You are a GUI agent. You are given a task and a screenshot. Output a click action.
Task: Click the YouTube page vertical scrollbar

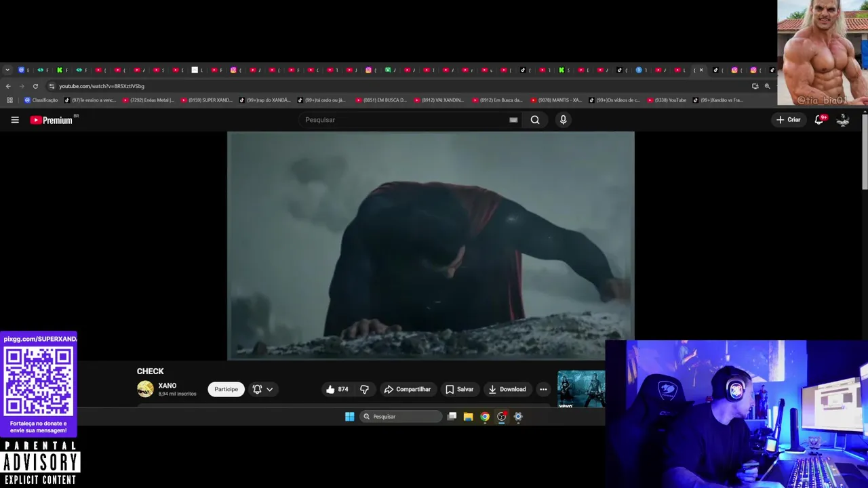click(x=865, y=152)
